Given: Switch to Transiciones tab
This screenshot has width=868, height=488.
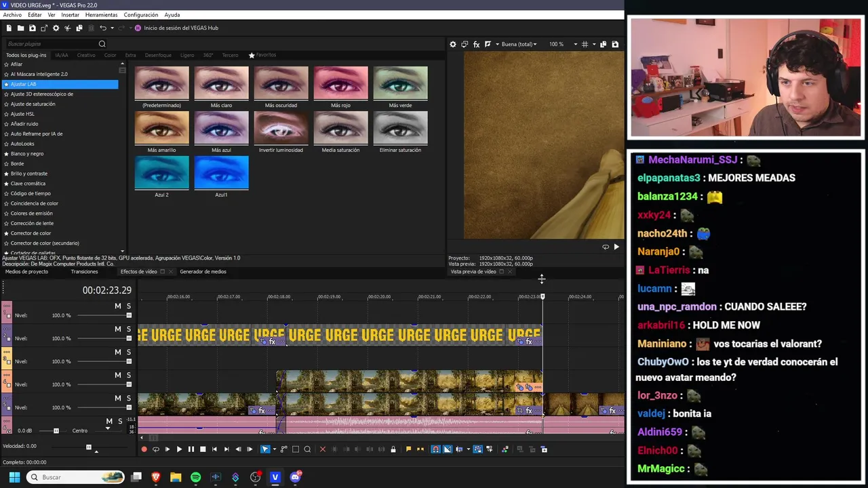Looking at the screenshot, I should coord(84,272).
